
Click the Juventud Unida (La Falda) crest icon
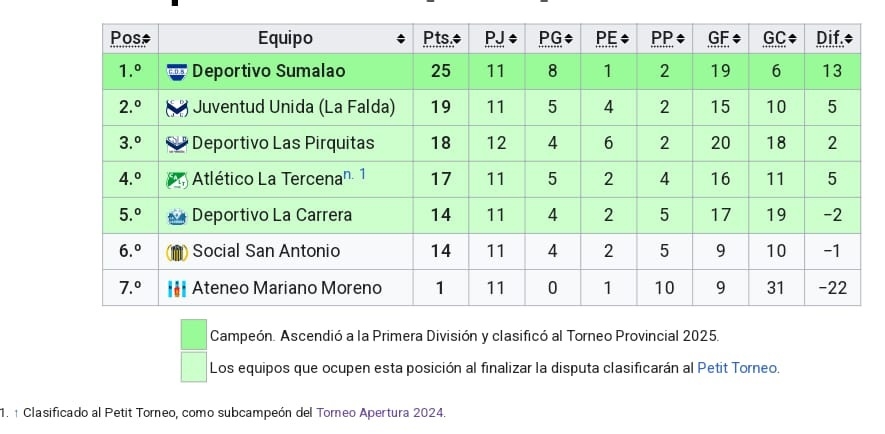pyautogui.click(x=177, y=108)
